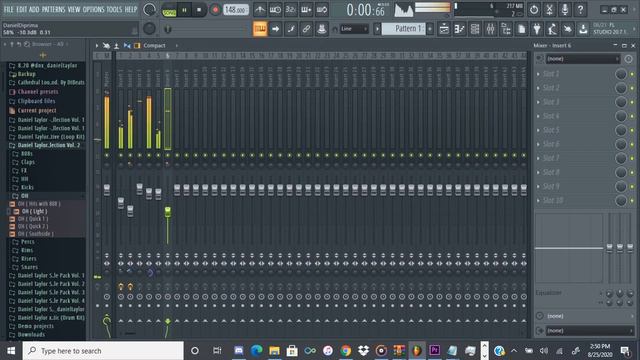
Task: Toggle the overdub blend recording icon
Action: (x=306, y=9)
